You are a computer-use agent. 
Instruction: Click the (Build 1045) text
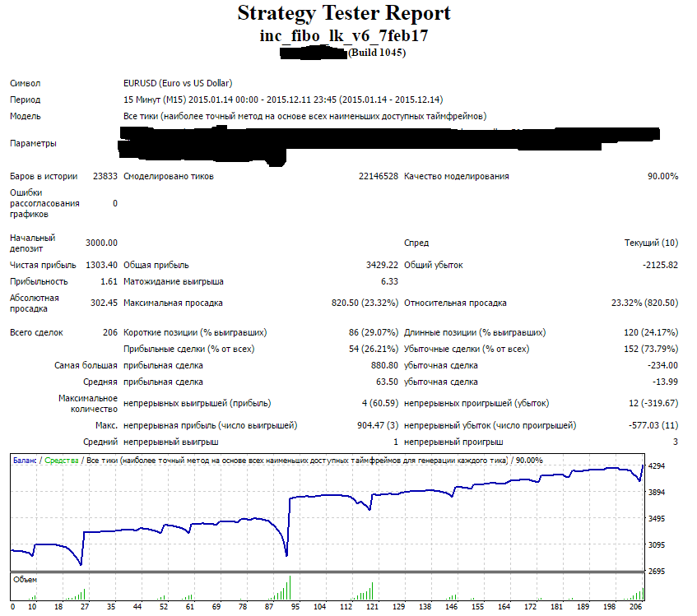(377, 53)
